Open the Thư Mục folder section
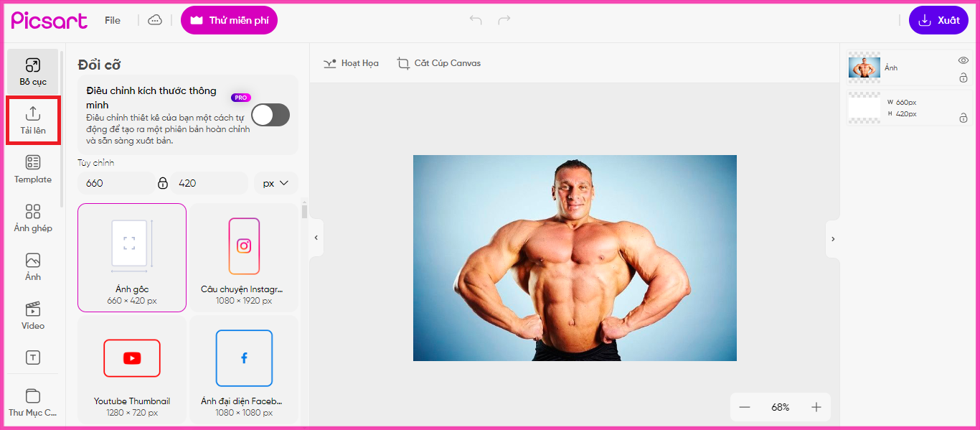Screen dimensions: 980x430 [33, 403]
